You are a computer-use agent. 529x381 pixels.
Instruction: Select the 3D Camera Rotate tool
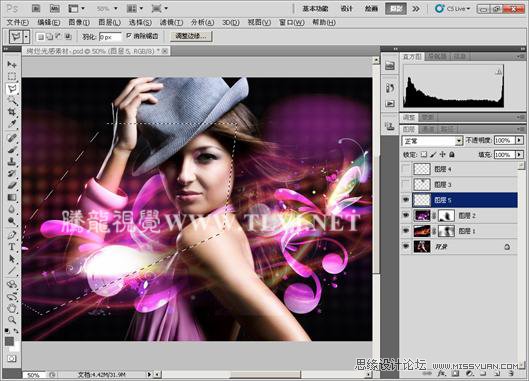coord(12,297)
